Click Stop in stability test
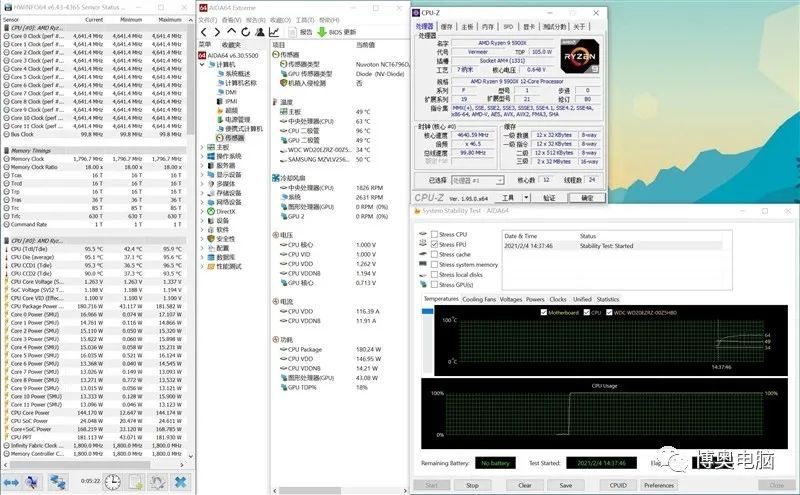The image size is (800, 495). pos(472,485)
